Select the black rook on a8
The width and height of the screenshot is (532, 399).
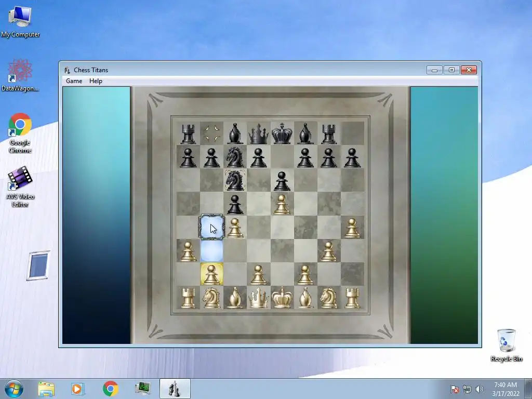[188, 134]
